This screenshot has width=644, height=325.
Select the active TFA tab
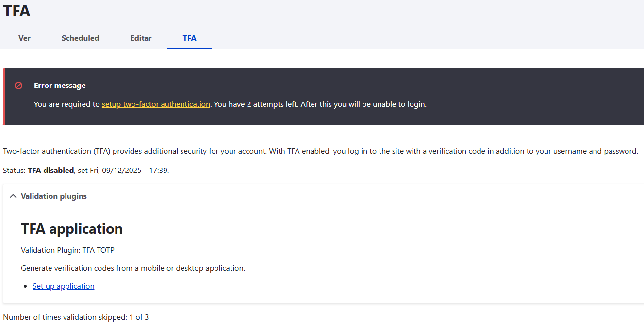point(189,38)
